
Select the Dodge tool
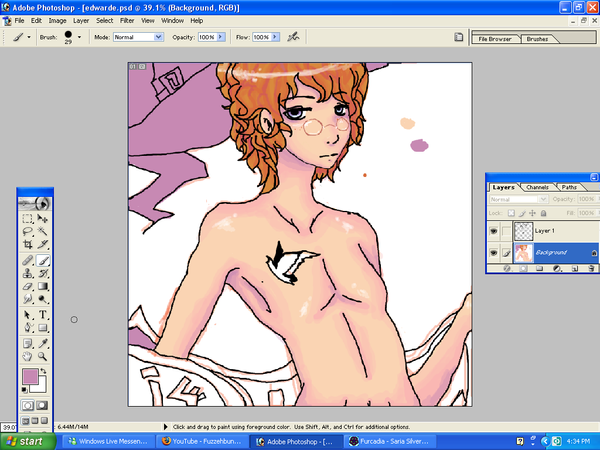pyautogui.click(x=42, y=299)
